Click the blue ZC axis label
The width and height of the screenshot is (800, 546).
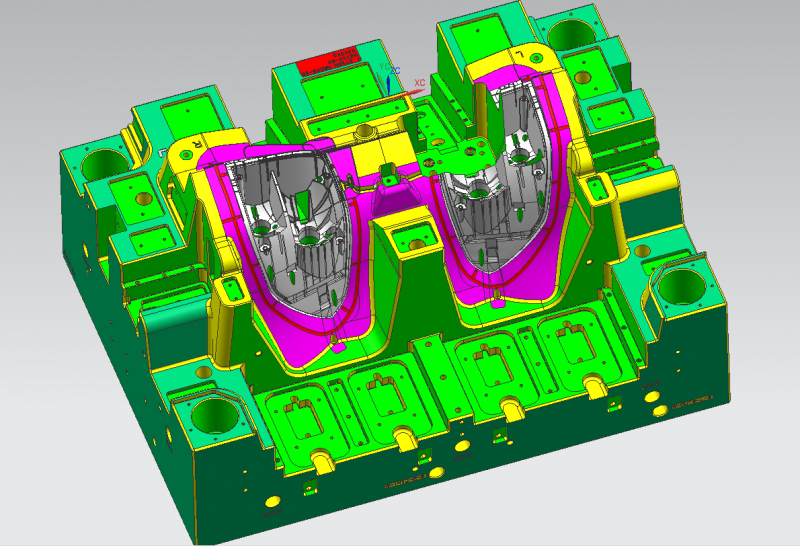point(395,71)
